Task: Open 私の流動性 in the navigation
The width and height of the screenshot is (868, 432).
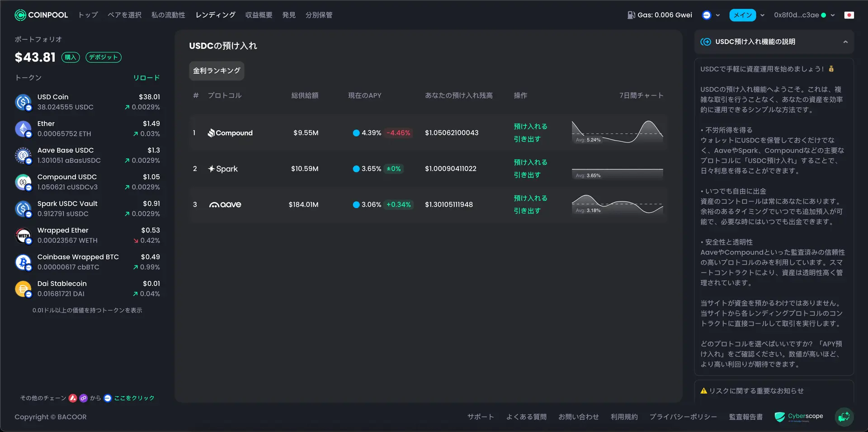Action: coord(168,15)
